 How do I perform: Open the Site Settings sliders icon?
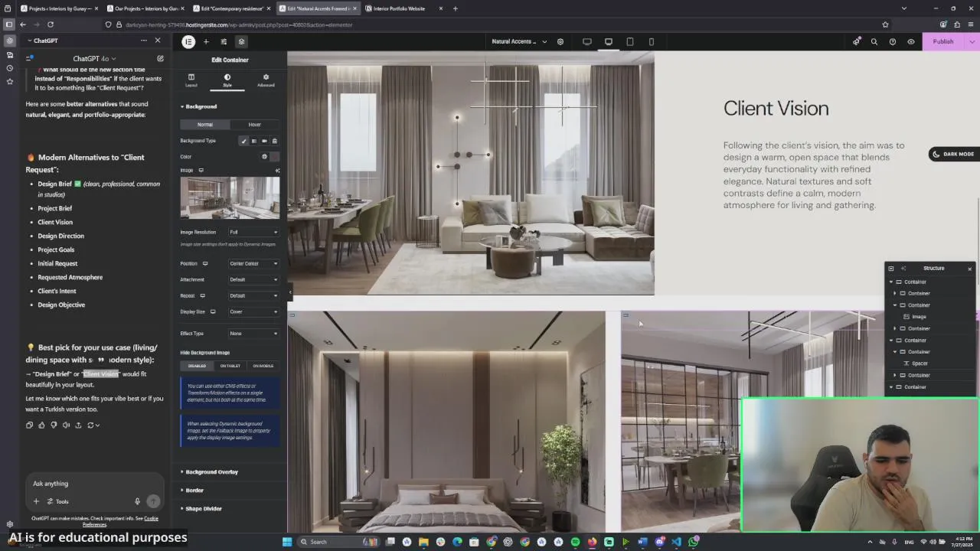click(x=224, y=41)
